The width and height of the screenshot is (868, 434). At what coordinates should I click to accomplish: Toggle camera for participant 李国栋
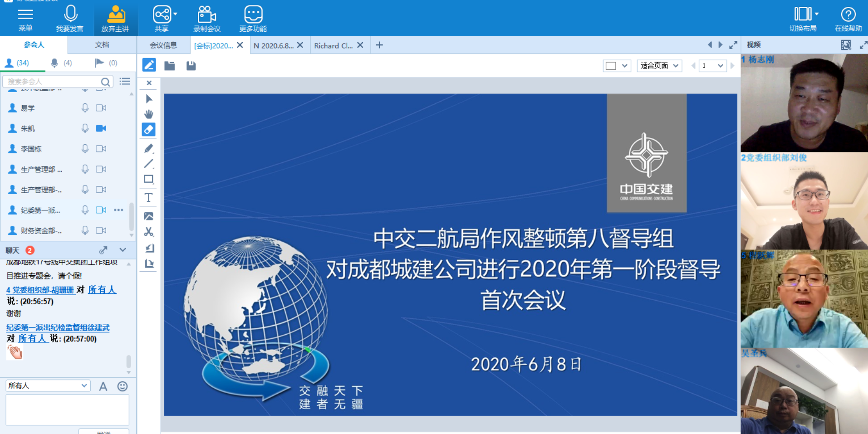coord(101,149)
